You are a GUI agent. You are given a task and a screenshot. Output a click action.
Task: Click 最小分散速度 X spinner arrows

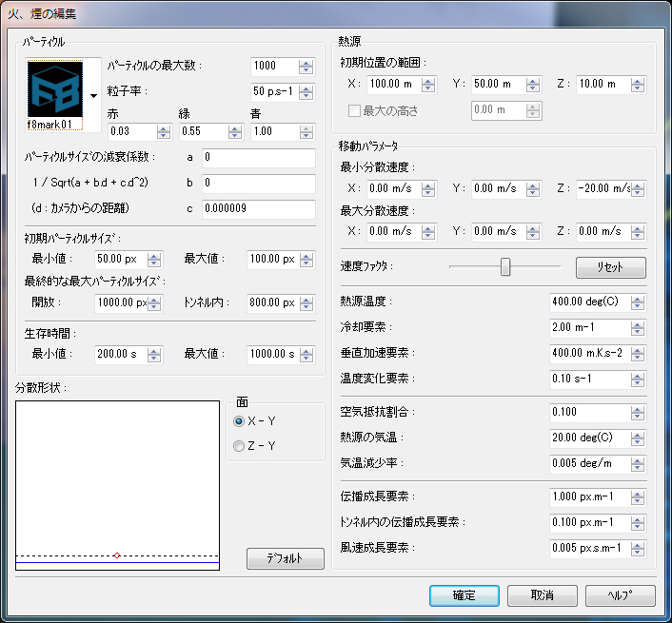pos(428,189)
